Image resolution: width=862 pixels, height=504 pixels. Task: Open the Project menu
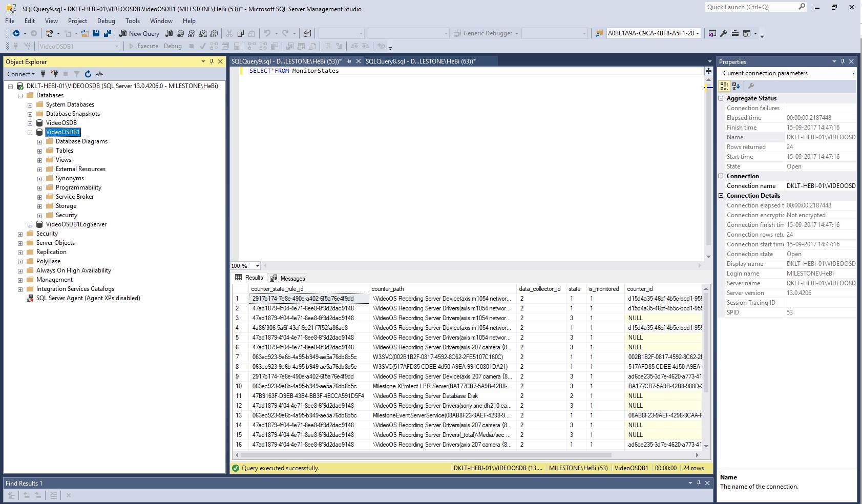point(77,21)
